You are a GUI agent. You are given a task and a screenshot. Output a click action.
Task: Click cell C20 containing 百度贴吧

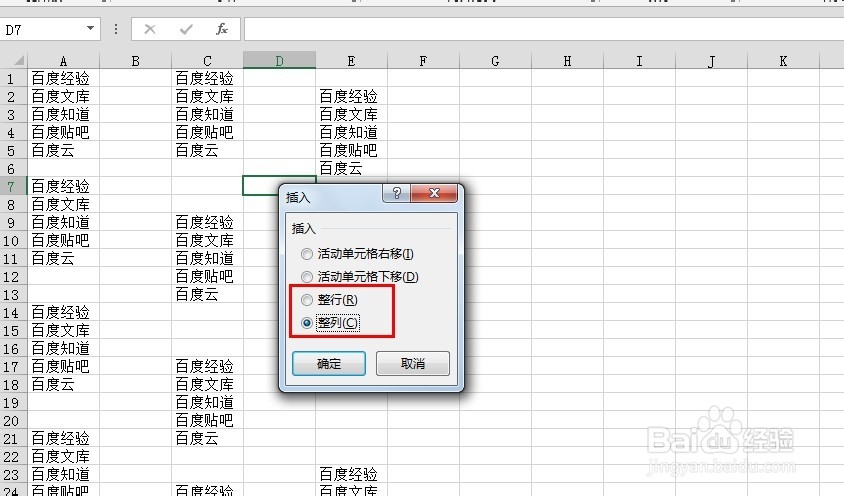(x=208, y=420)
